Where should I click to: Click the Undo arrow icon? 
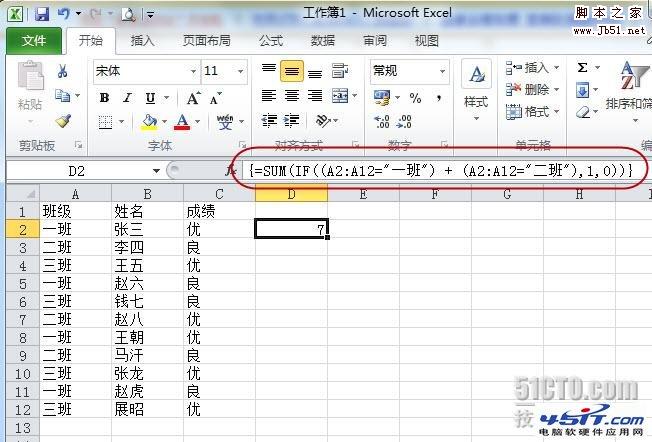pyautogui.click(x=64, y=15)
